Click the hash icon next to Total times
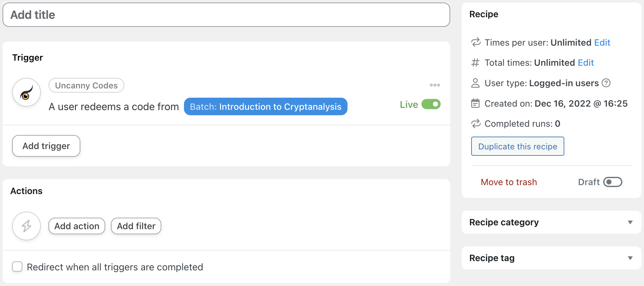 pos(475,63)
